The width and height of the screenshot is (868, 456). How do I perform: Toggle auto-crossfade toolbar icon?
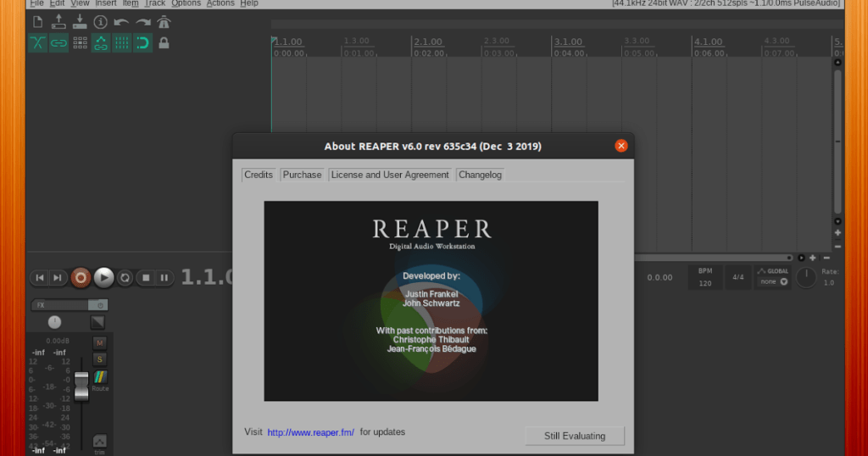[37, 42]
